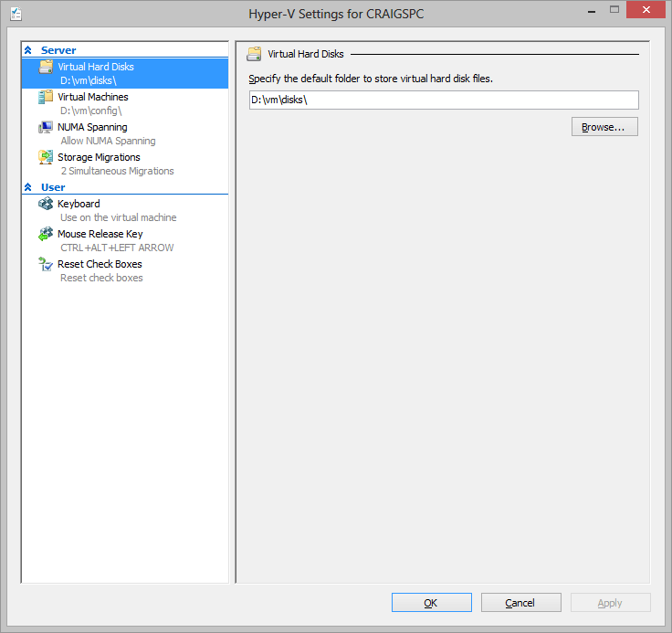Click '2 Simultaneous Migrations' subtext
Viewport: 672px width, 633px height.
pos(117,171)
